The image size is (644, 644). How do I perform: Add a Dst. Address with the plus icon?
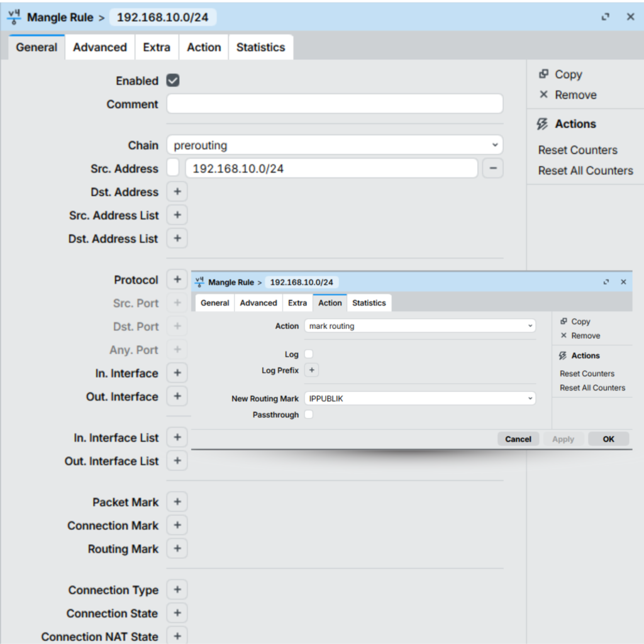(x=177, y=191)
